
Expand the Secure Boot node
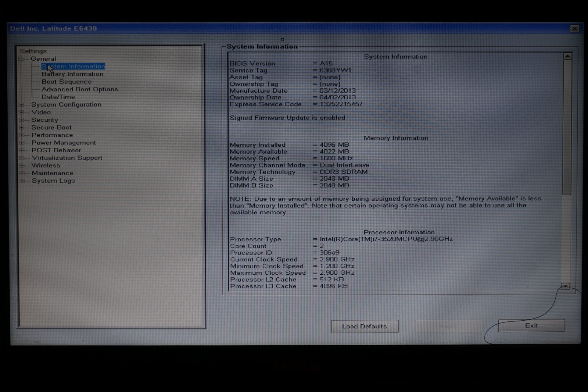point(21,128)
